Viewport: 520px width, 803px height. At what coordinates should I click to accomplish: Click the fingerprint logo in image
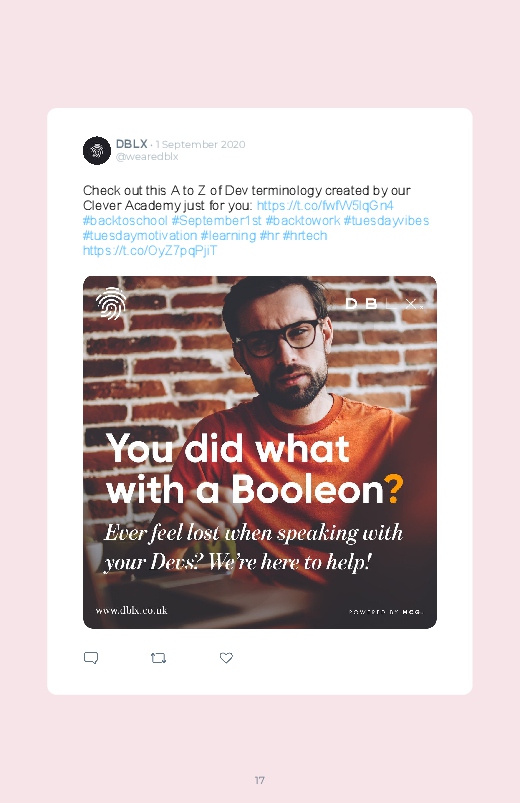pos(111,303)
